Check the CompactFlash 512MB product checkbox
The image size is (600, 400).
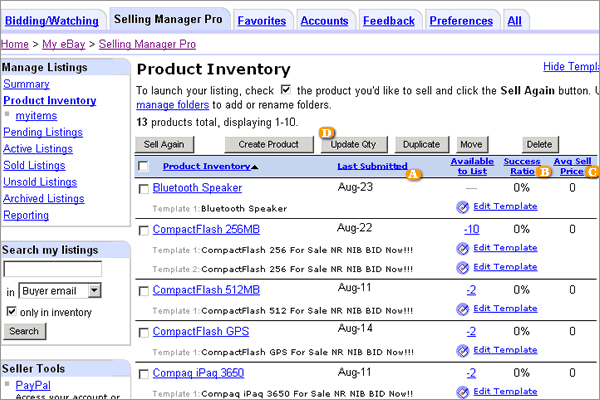tap(143, 291)
